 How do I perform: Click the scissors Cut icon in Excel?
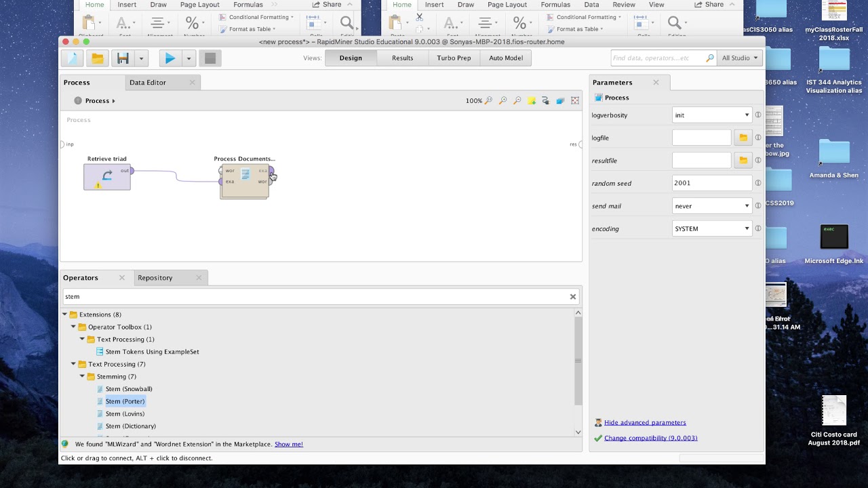tap(419, 16)
